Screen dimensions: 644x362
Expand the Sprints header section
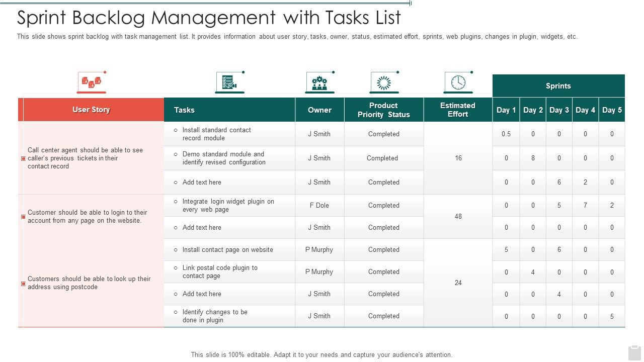coord(558,85)
